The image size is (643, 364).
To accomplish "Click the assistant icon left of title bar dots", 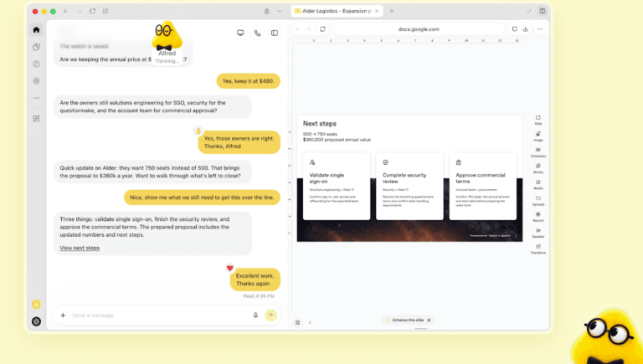I will [x=266, y=12].
